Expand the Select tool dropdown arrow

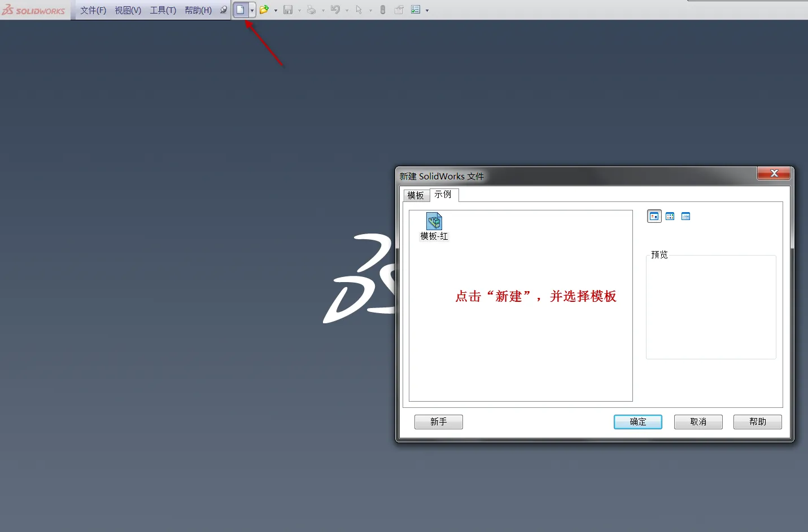tap(370, 10)
